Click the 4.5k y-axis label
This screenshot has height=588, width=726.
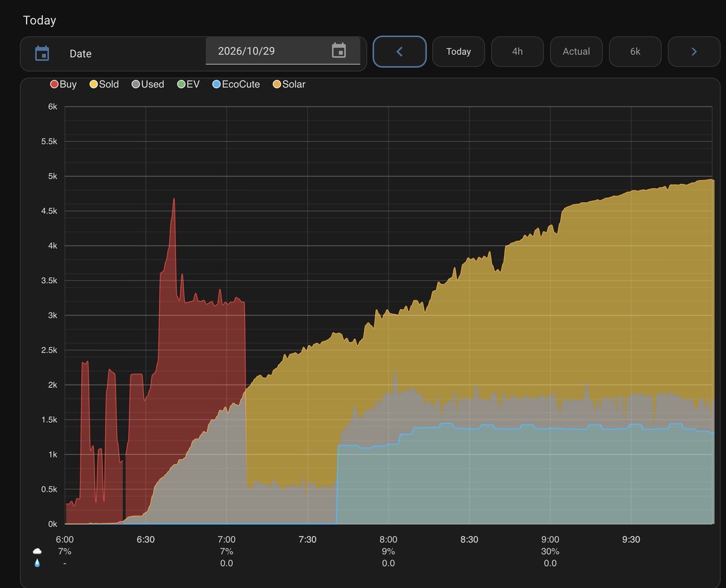(x=48, y=211)
